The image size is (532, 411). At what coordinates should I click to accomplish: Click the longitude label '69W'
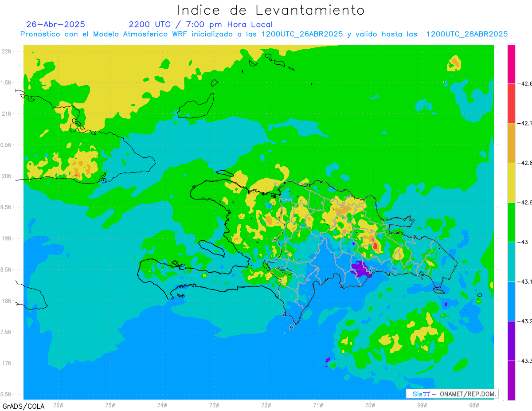click(x=422, y=405)
